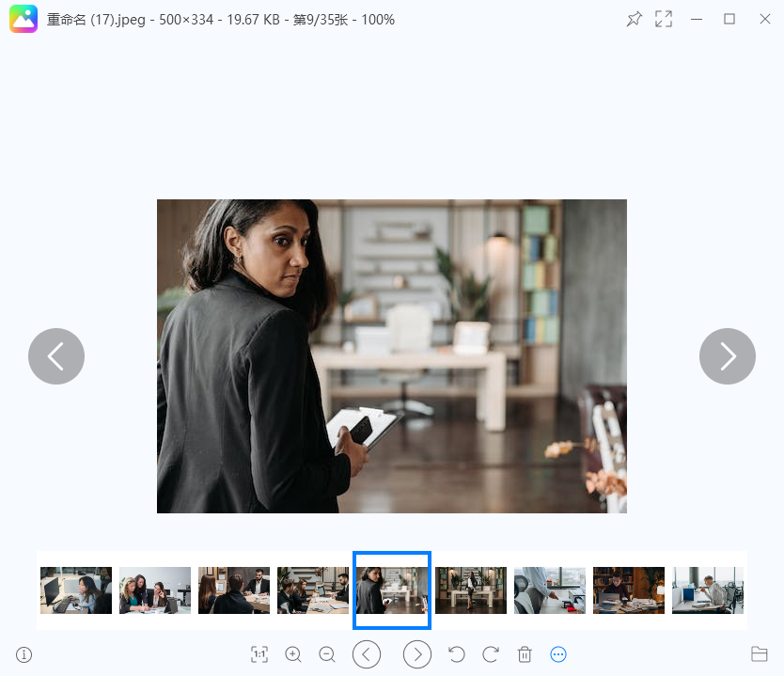Go to the next image using large right arrow
The image size is (784, 676).
tap(727, 356)
